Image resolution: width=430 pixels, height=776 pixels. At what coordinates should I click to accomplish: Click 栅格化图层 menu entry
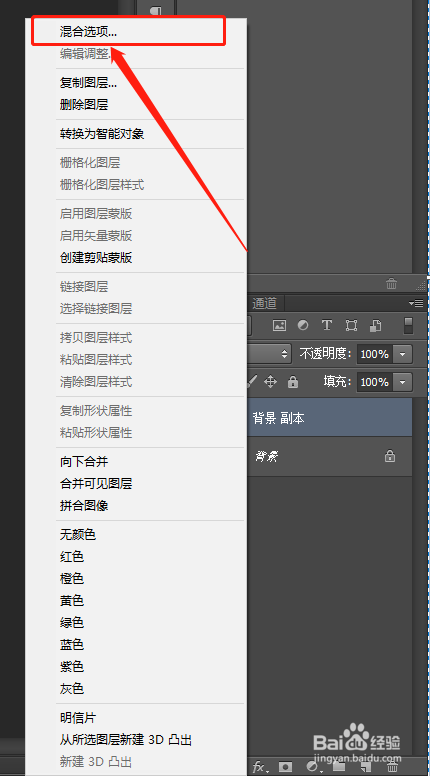click(x=90, y=162)
